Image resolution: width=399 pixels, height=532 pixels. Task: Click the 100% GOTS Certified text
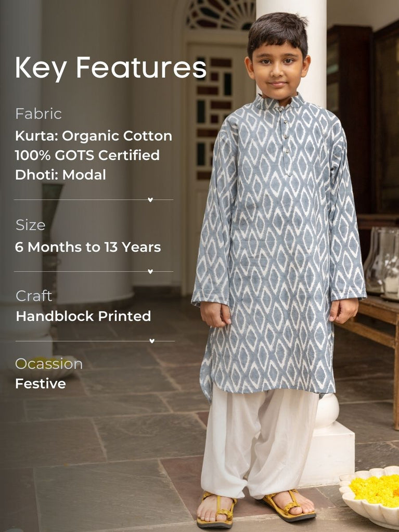87,155
